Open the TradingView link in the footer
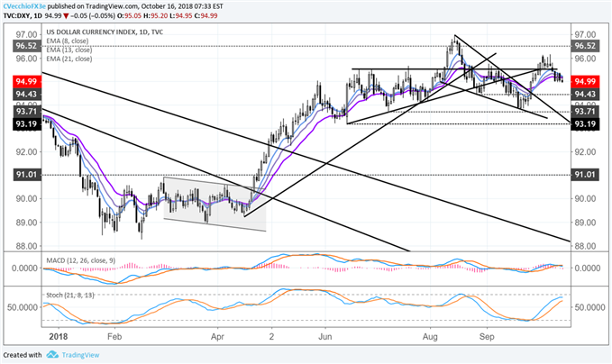Viewport: 612px width, 364px height. pos(80,355)
